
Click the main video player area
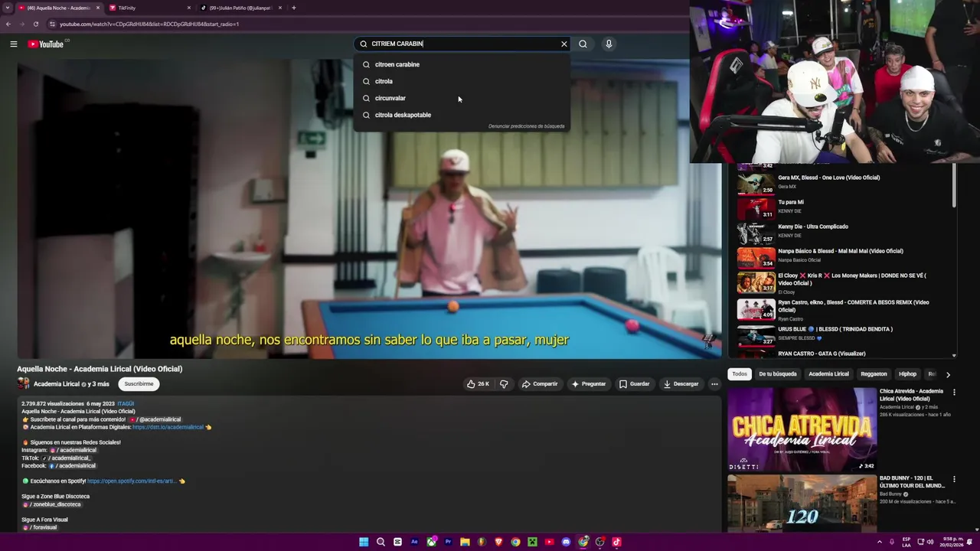coord(369,209)
